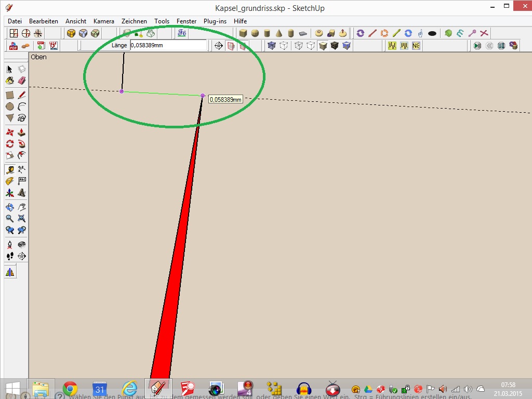Pick the pink Eraser tool
The width and height of the screenshot is (532, 399).
click(21, 81)
